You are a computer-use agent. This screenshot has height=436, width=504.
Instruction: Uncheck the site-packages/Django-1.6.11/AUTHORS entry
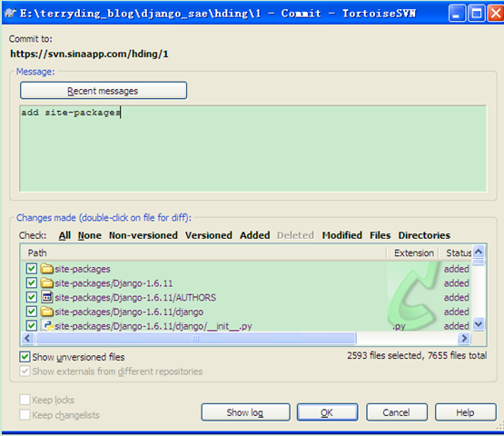32,297
